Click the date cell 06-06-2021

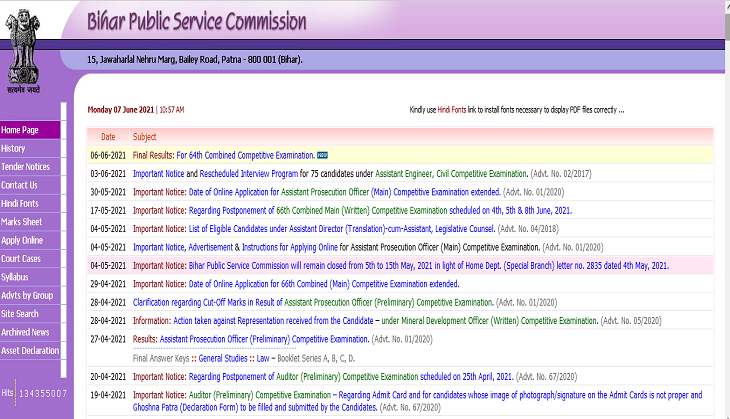pos(108,155)
